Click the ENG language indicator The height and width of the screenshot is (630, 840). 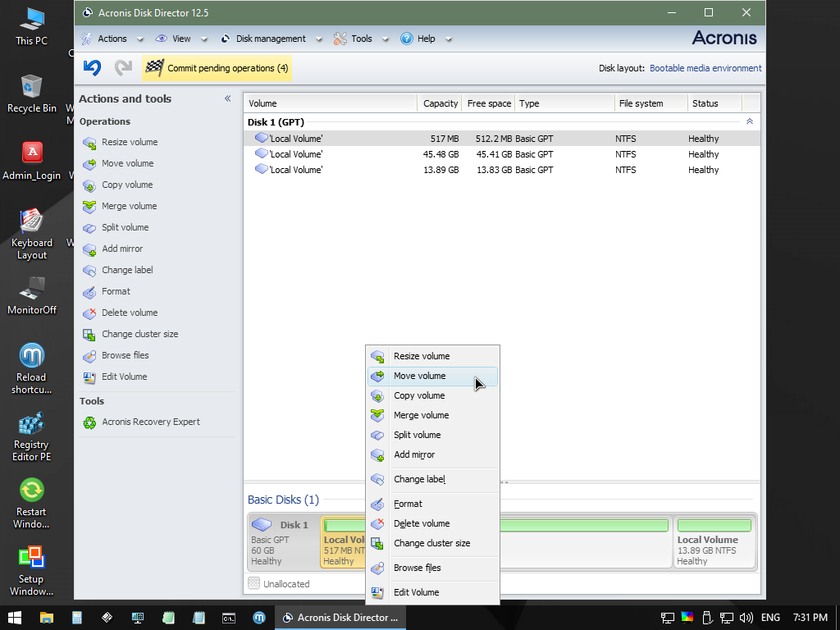(x=770, y=618)
